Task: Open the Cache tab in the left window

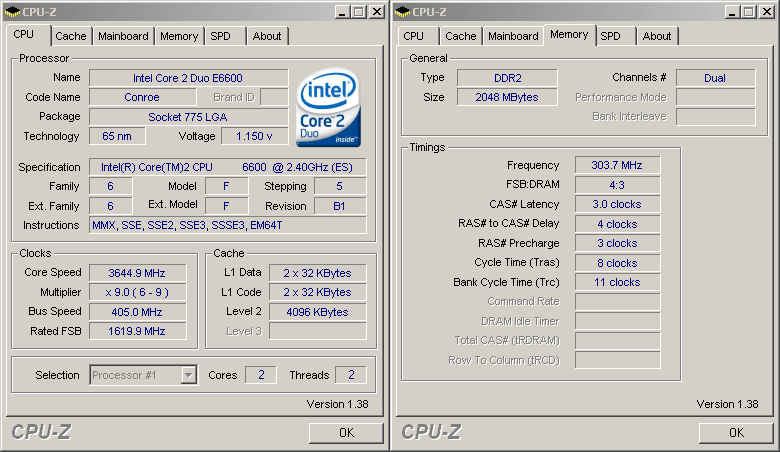Action: coord(71,36)
